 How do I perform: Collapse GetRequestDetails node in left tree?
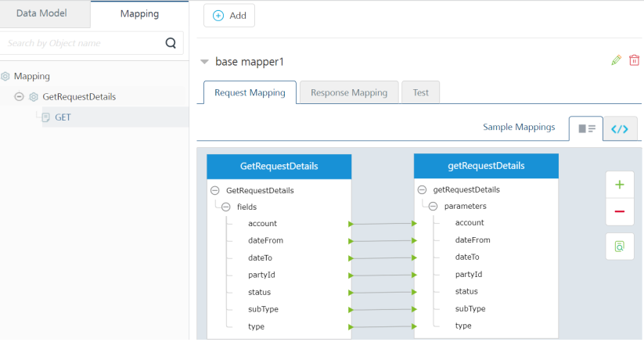coord(19,97)
